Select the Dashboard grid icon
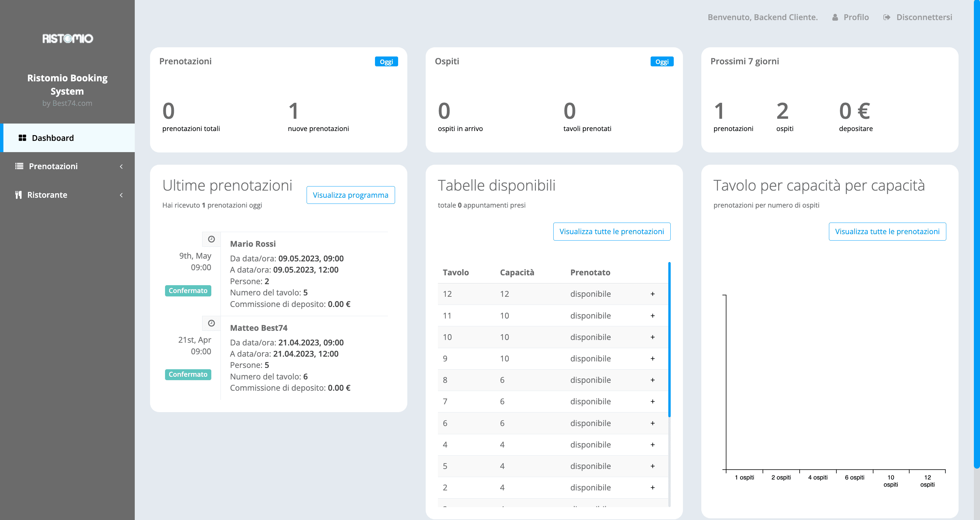 [22, 138]
